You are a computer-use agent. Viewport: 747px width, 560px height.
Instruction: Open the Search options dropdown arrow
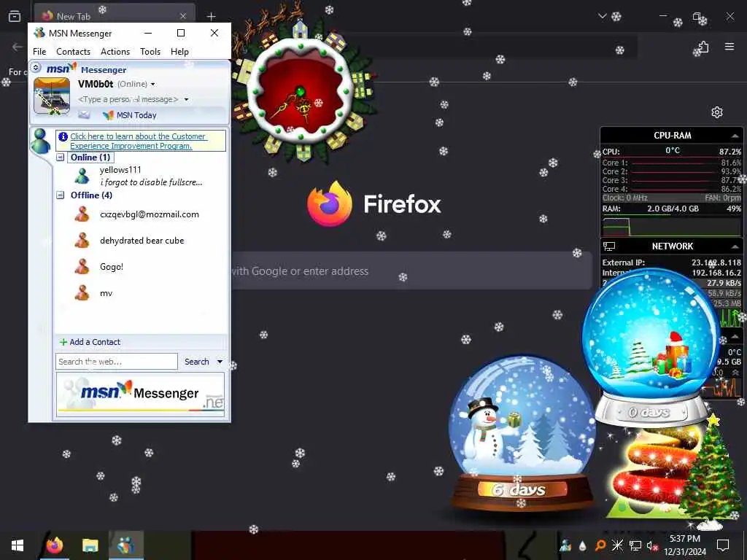[x=220, y=362]
